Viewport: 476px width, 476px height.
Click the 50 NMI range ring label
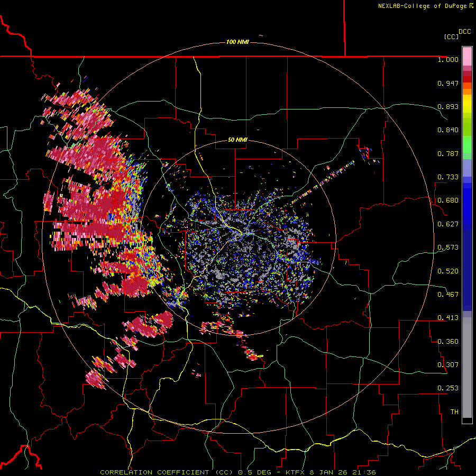click(237, 140)
